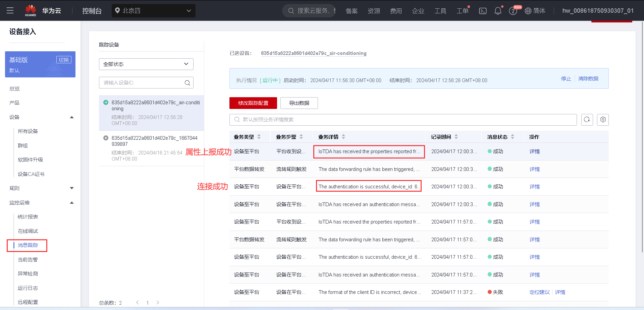644x310 pixels.
Task: Click the Huawei Cloud logo
Action: pos(31,10)
